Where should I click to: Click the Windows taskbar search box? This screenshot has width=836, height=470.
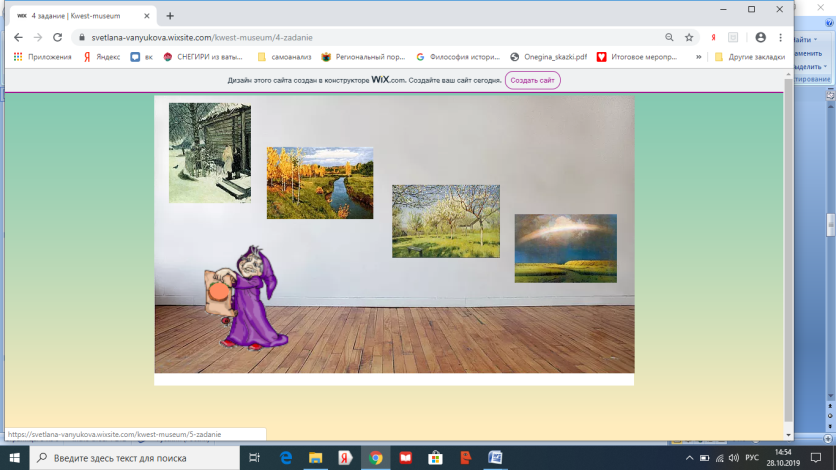(134, 458)
